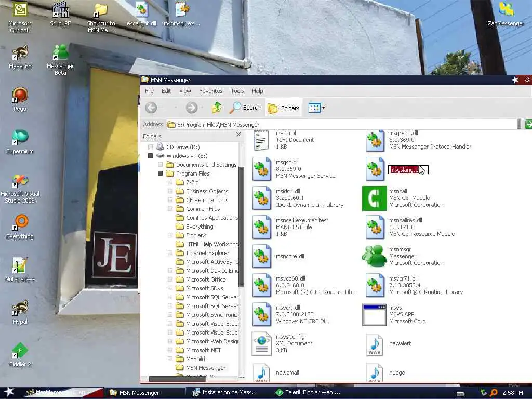532x399 pixels.
Task: Select the Notepad++ desktop icon
Action: tap(20, 270)
